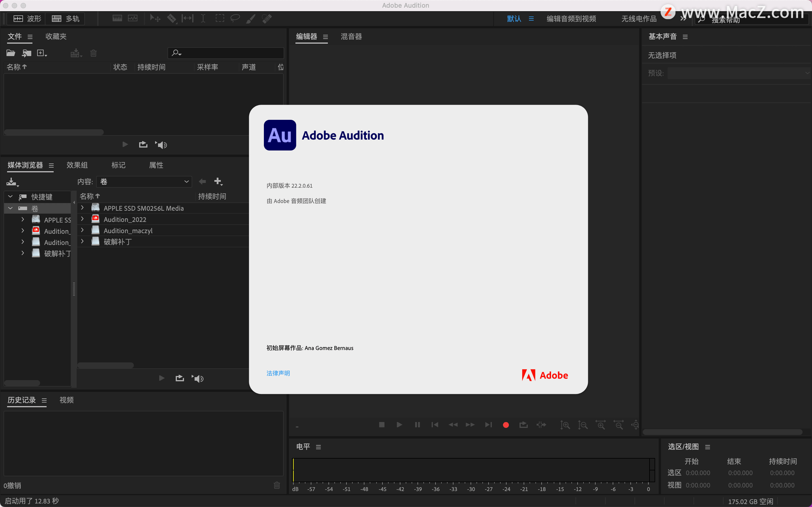Select the Razor tool
The image size is (812, 507).
[171, 18]
